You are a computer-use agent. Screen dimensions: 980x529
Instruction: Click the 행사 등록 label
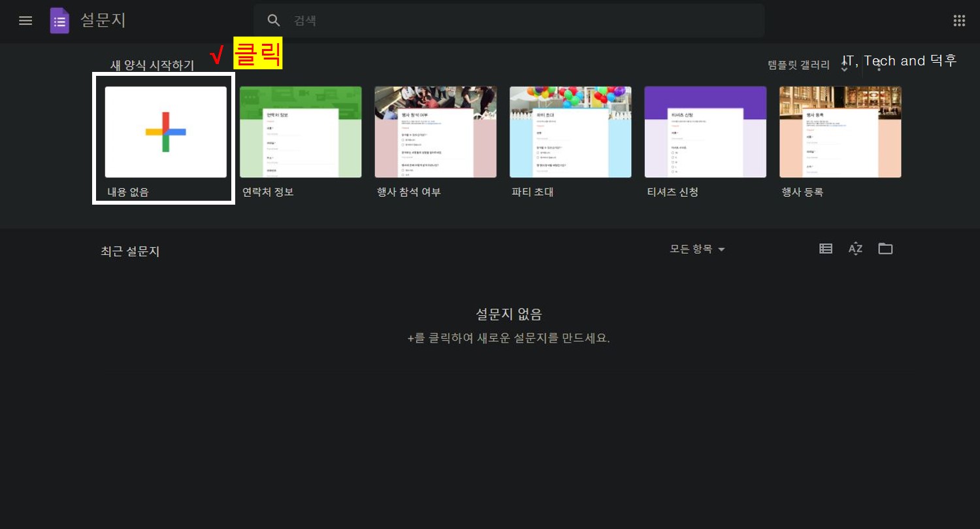pyautogui.click(x=802, y=192)
